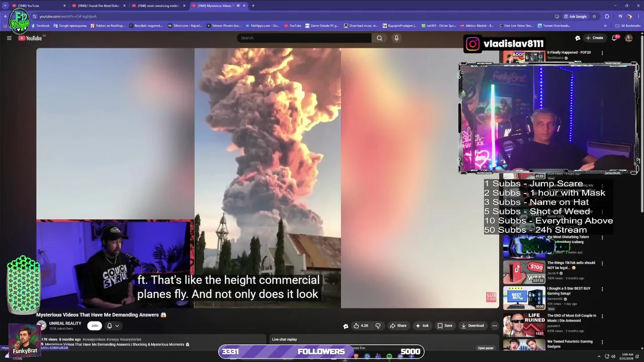
Task: Open the Create menu
Action: (x=595, y=38)
